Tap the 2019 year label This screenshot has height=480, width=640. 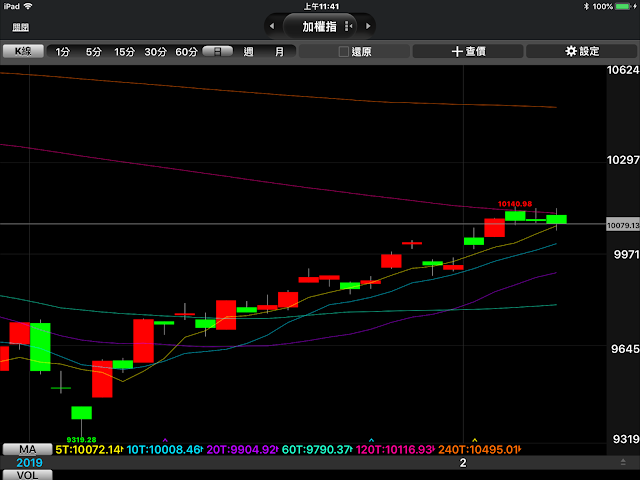29,462
